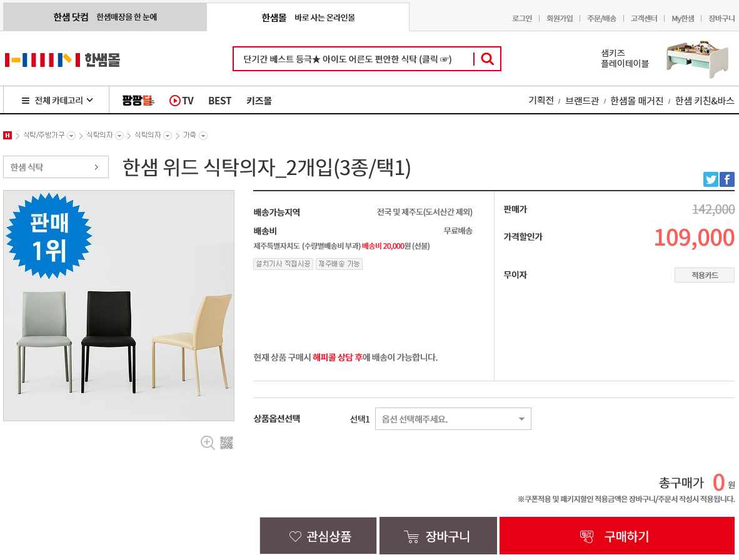Switch to 한샘 닷컴 tab
739x560 pixels.
pos(105,17)
